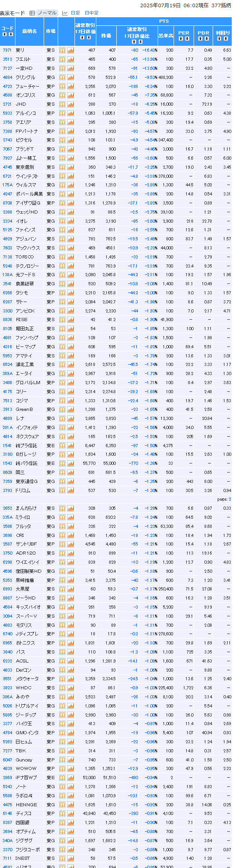Open the chart icon for フエルト (3512)
This screenshot has width=234, height=868.
tap(70, 59)
